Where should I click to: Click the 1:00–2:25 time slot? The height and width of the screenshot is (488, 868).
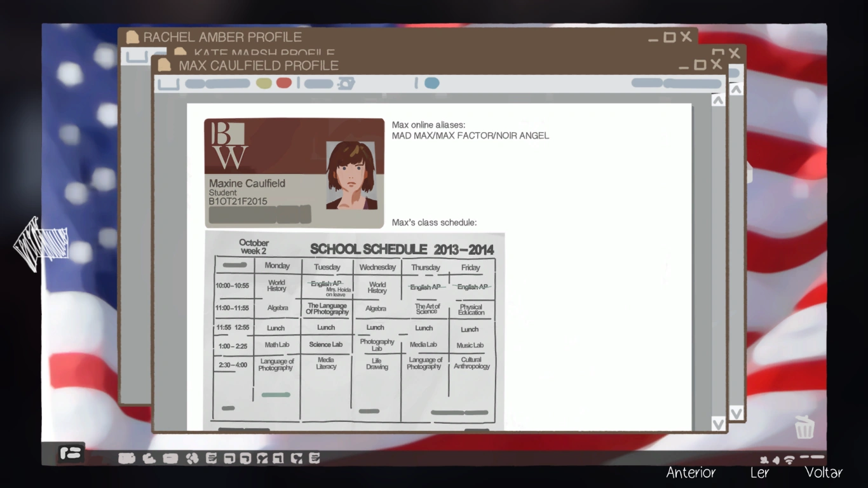(233, 346)
